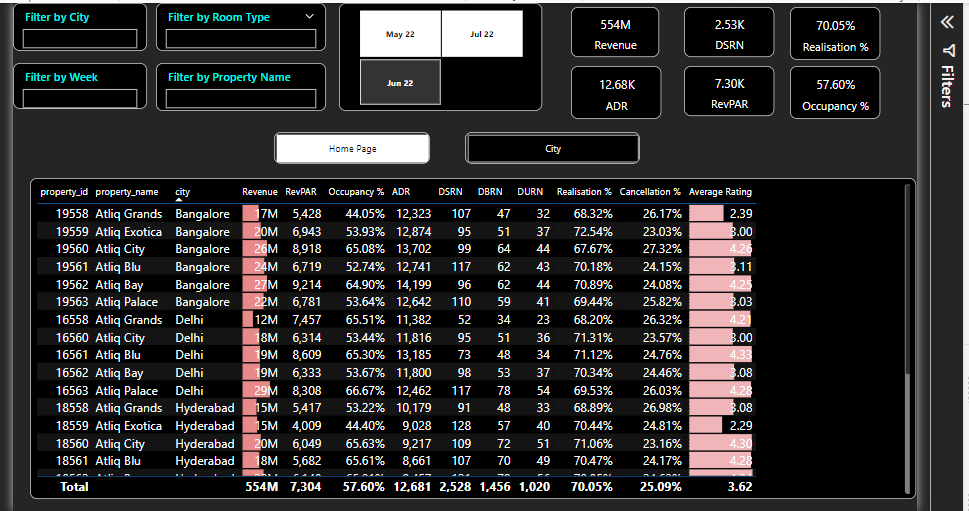Click the Average Rating column header
Screen dimensions: 969x511
pyautogui.click(x=720, y=192)
